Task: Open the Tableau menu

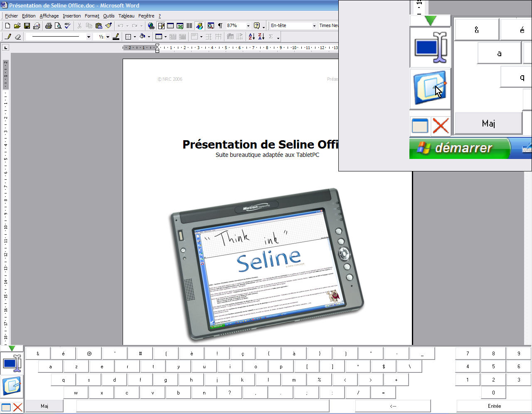Action: pyautogui.click(x=126, y=16)
